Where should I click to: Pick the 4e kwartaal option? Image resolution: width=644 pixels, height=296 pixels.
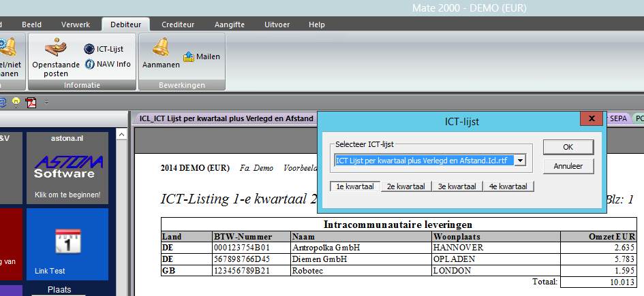tap(508, 186)
